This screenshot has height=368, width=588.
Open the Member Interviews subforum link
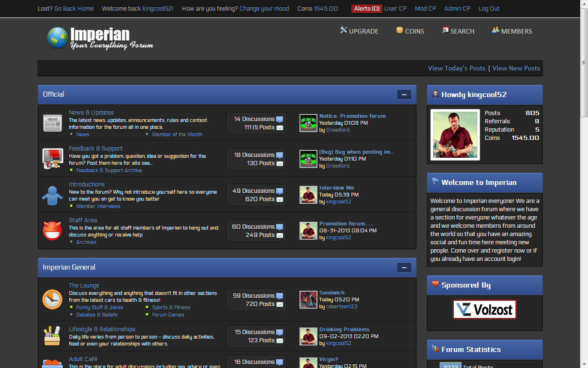98,206
